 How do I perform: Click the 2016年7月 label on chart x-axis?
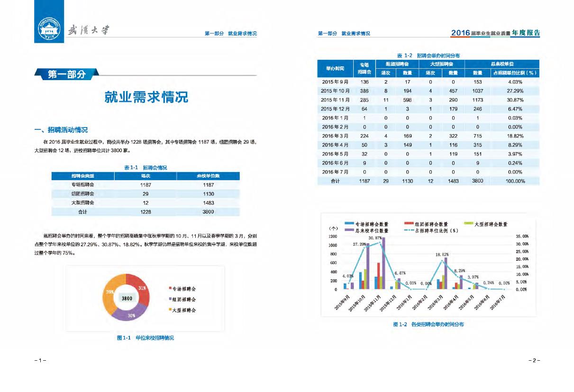tap(498, 302)
